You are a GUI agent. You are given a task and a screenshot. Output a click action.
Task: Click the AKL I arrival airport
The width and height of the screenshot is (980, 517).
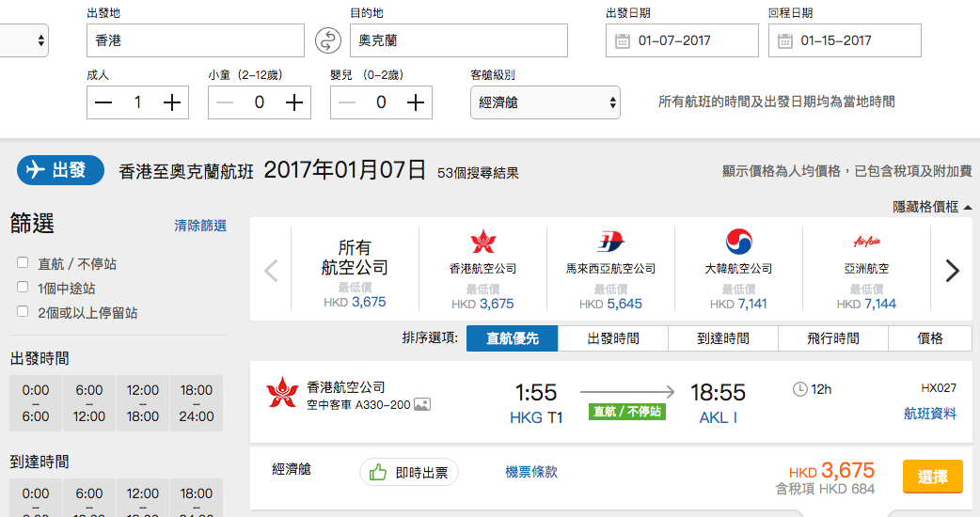(x=719, y=417)
